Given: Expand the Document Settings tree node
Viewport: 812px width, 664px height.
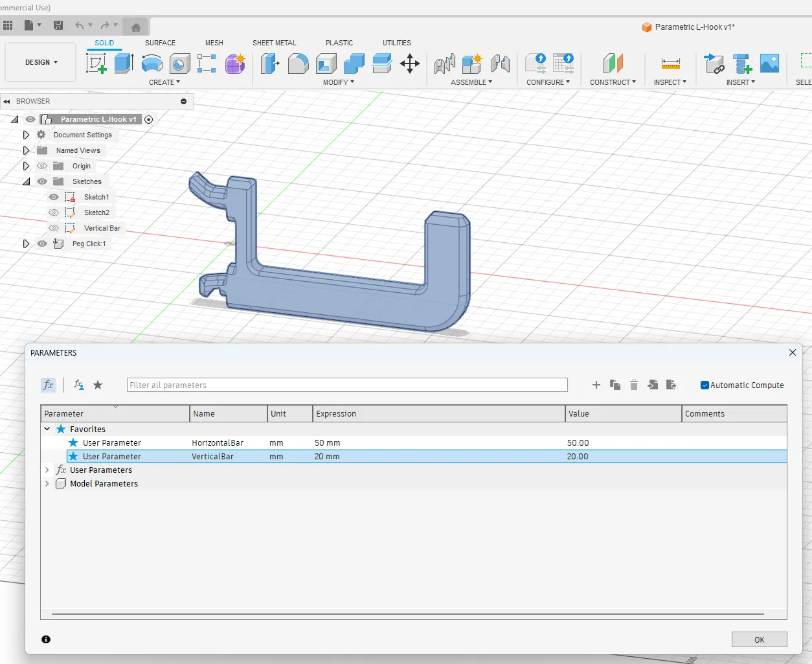Looking at the screenshot, I should [x=26, y=135].
